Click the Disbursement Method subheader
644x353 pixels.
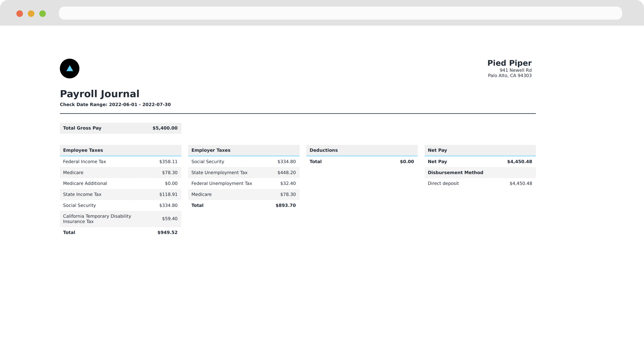tap(455, 173)
